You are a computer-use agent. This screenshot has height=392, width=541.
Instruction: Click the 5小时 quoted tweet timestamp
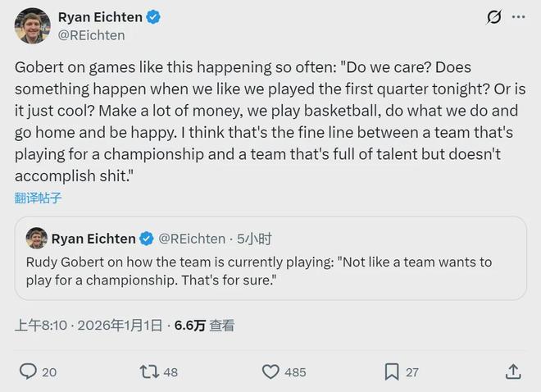coord(255,239)
